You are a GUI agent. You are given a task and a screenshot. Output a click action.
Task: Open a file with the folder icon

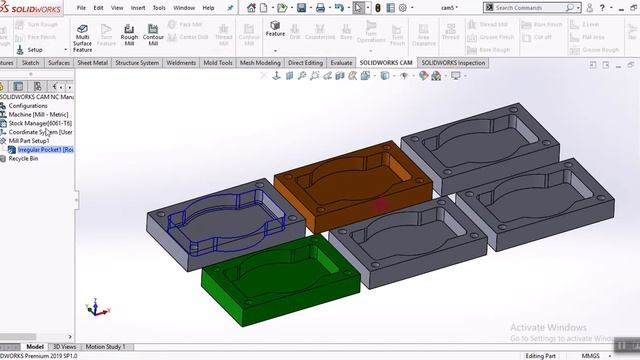[x=282, y=7]
